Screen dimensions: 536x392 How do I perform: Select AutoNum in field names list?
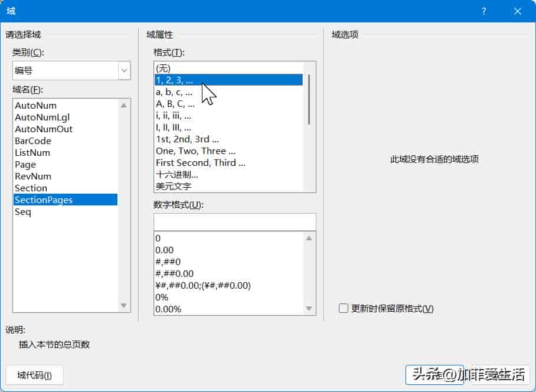click(65, 105)
